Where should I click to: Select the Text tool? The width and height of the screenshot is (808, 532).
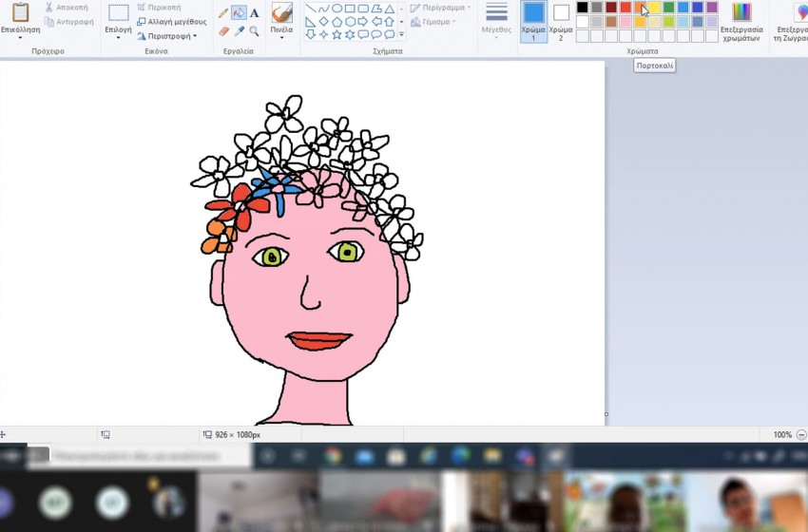point(254,13)
